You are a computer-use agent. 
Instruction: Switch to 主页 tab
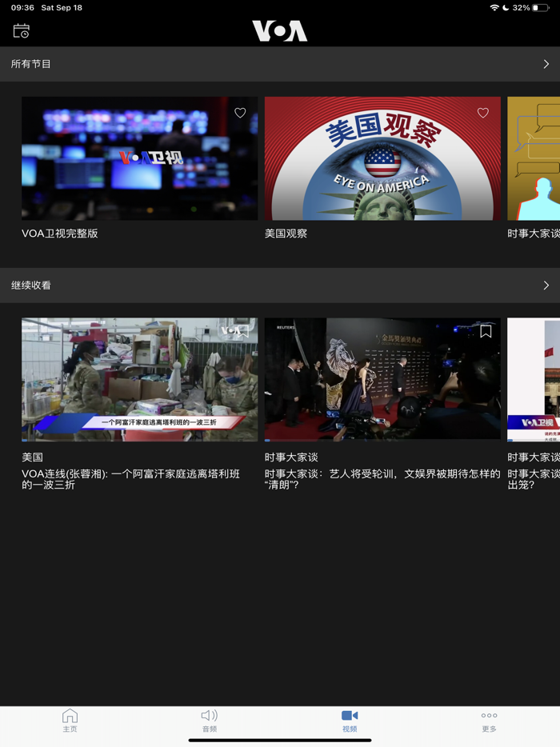coord(70,721)
